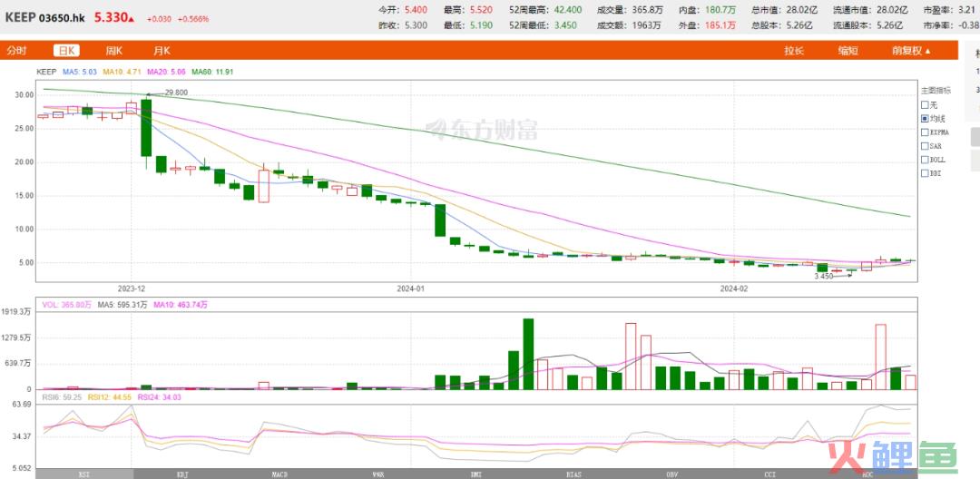Click the volume MA5: 595.31万 label

click(x=122, y=305)
